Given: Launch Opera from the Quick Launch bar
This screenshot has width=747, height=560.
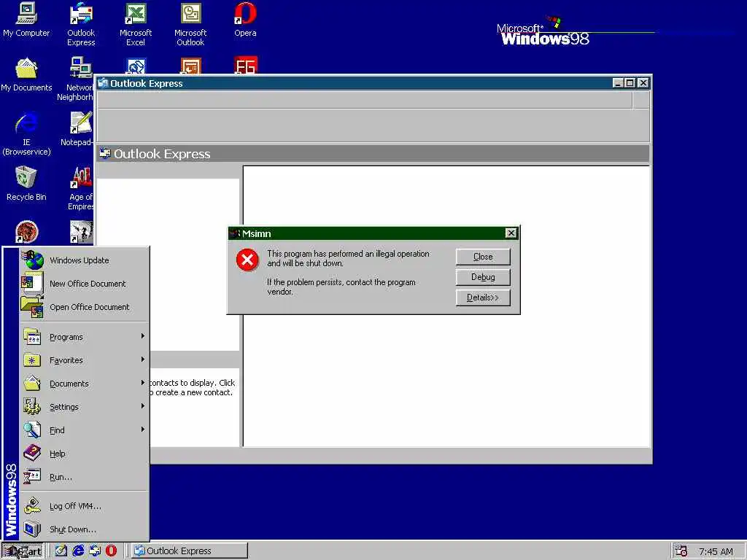Looking at the screenshot, I should (111, 551).
